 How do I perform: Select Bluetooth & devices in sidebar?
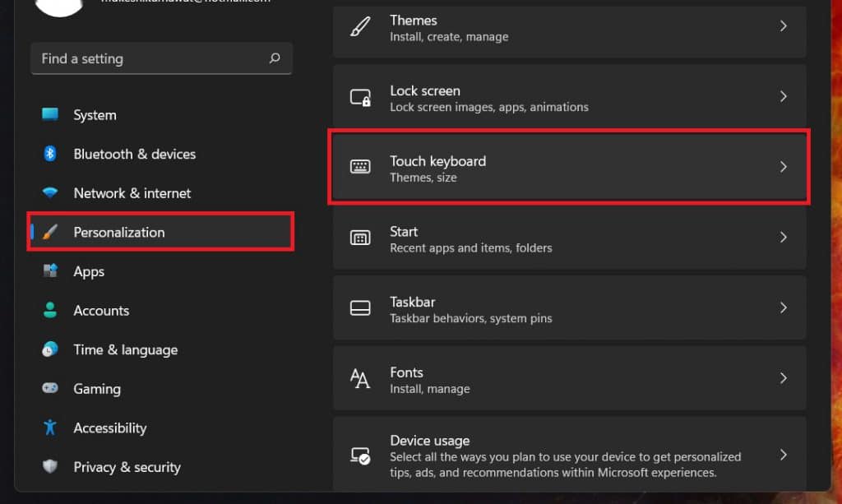tap(160, 154)
